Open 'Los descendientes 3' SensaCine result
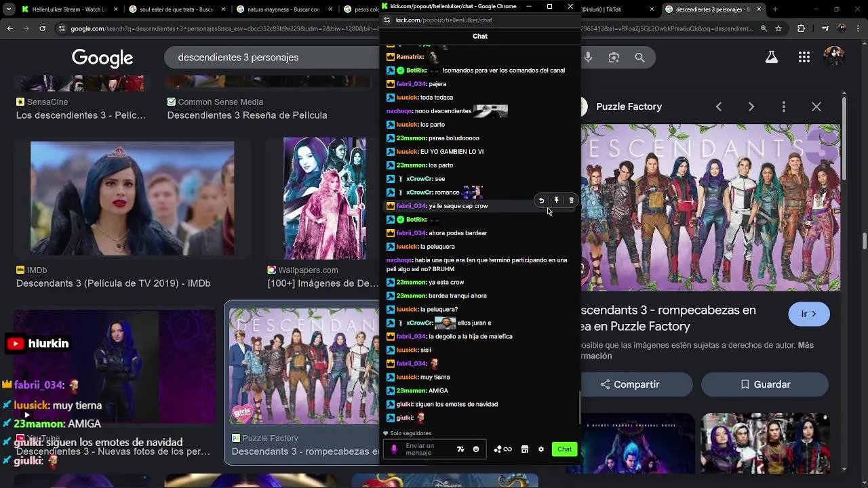The image size is (868, 488). 81,115
